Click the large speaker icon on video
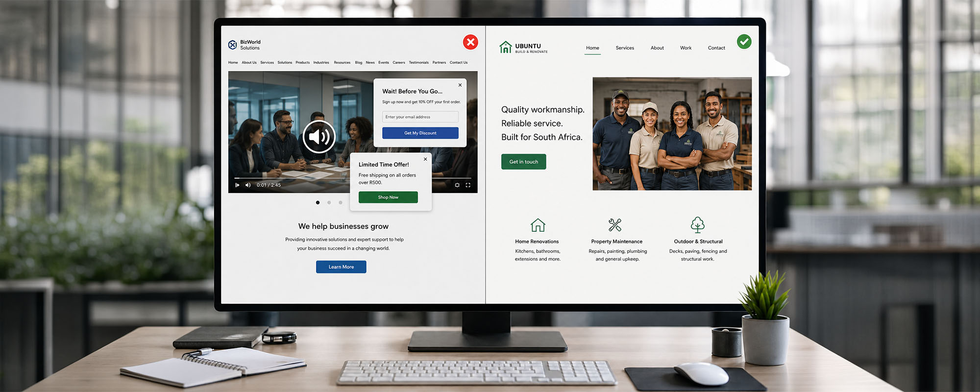This screenshot has width=980, height=392. (319, 137)
